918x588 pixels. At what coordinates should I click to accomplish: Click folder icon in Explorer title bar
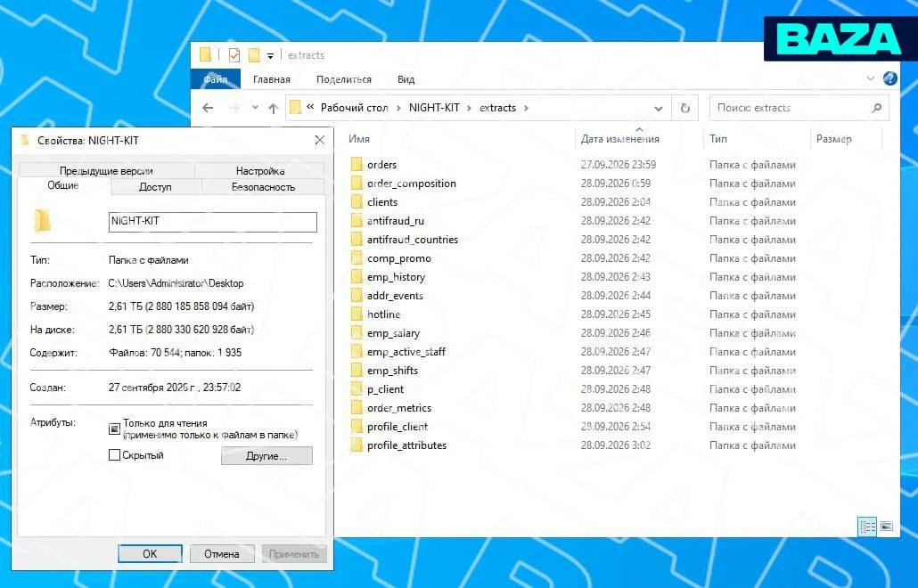point(205,55)
